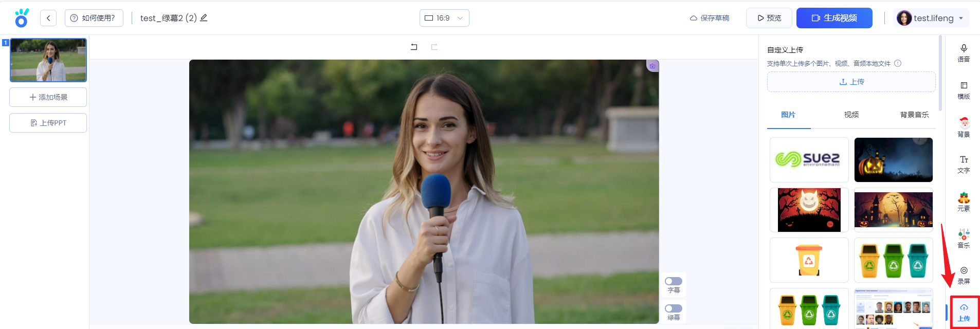Switch to the 背景音乐 tab

(x=914, y=115)
